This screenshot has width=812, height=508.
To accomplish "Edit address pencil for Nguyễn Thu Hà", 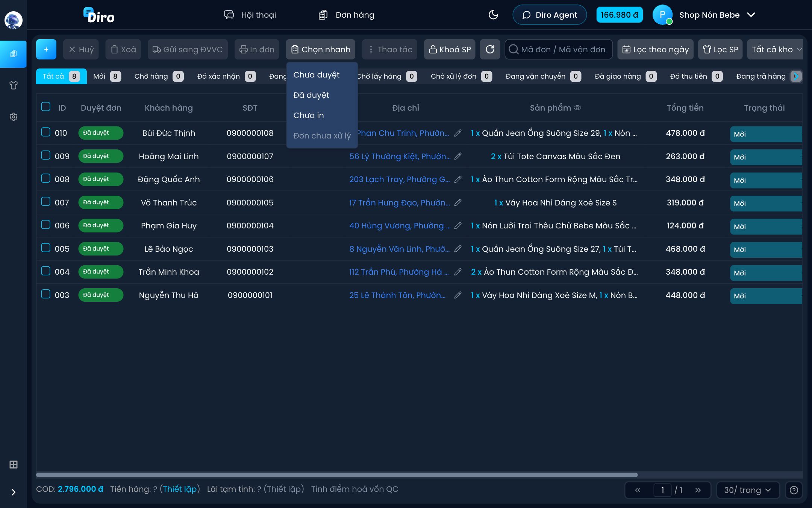I will (458, 295).
